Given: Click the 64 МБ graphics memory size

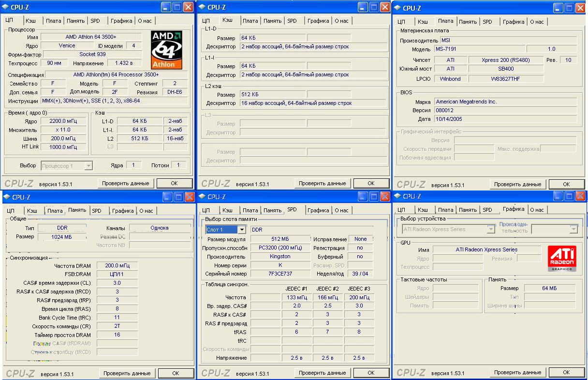Looking at the screenshot, I should point(550,288).
